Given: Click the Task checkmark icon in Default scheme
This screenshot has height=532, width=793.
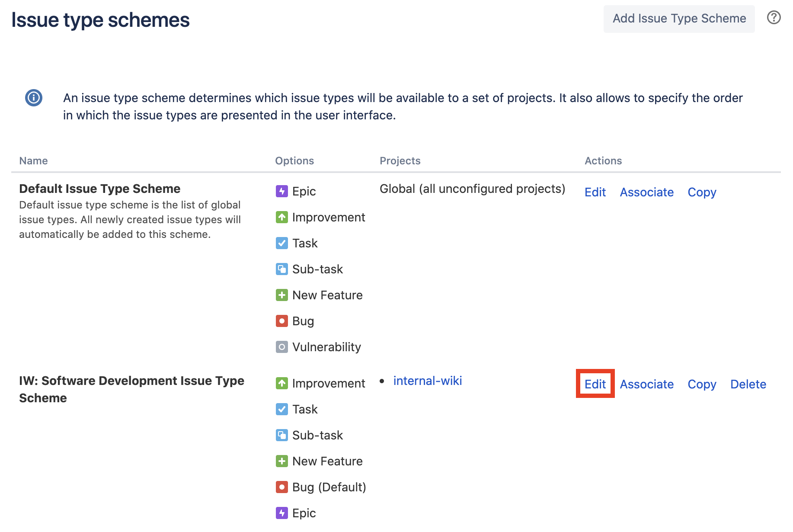Looking at the screenshot, I should point(282,243).
